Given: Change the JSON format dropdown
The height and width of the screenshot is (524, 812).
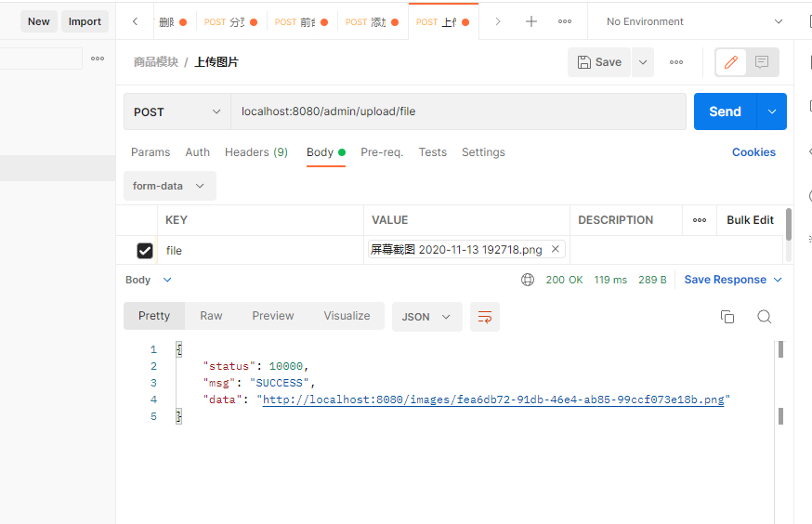Looking at the screenshot, I should click(426, 317).
